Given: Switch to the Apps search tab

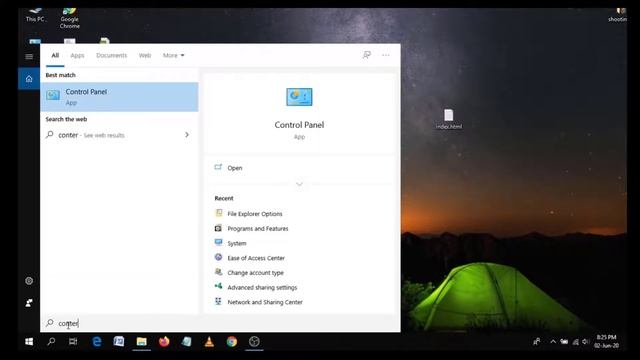Looking at the screenshot, I should pos(77,55).
